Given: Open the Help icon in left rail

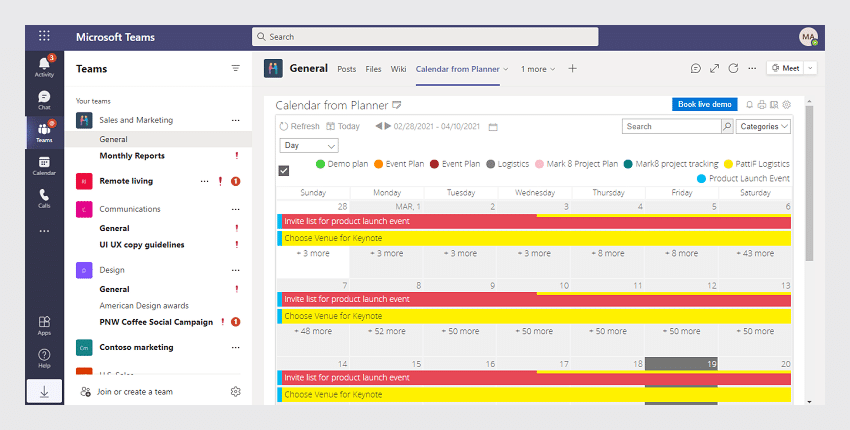Looking at the screenshot, I should tap(44, 358).
